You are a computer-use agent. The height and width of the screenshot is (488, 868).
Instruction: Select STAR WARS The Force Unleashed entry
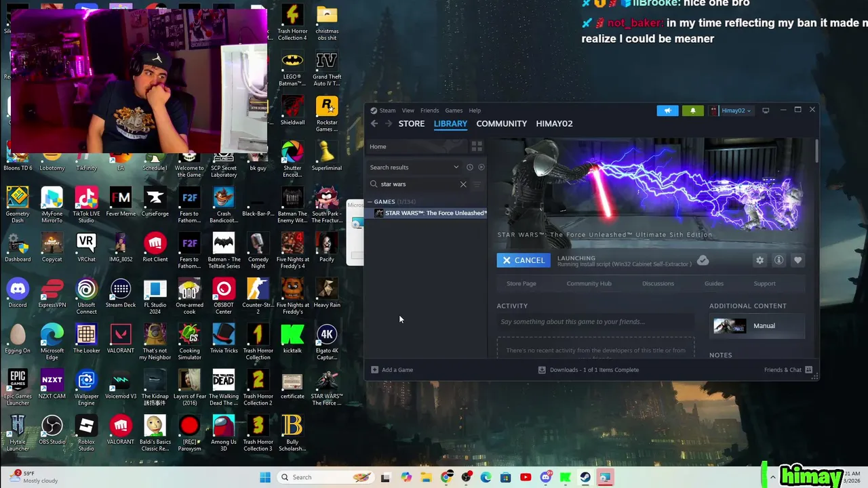pos(427,213)
